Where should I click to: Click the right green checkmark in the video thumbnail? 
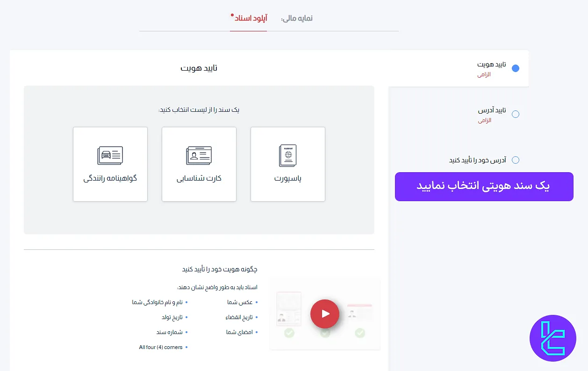tap(360, 333)
